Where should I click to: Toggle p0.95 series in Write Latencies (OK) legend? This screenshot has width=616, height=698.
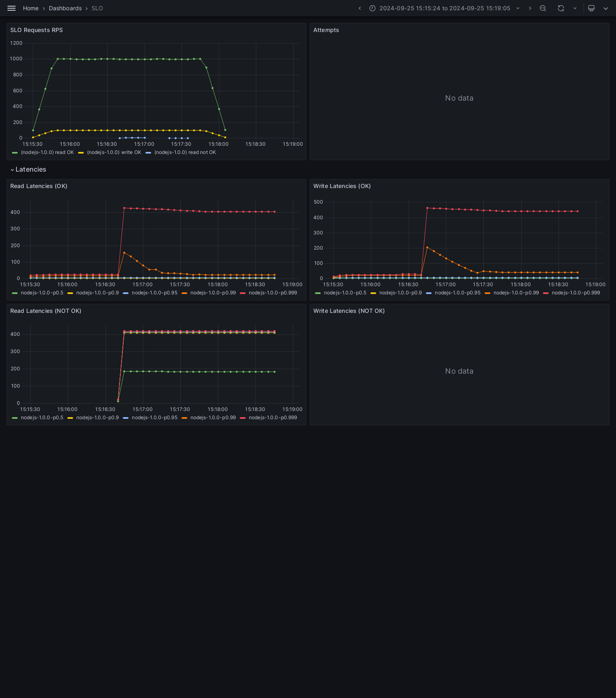coord(457,293)
